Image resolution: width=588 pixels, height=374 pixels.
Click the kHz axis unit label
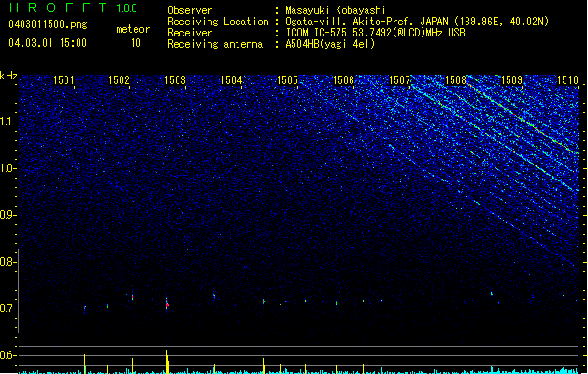coord(8,76)
